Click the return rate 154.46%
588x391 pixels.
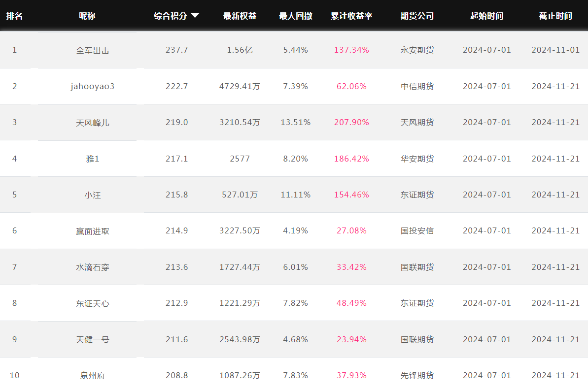point(351,195)
